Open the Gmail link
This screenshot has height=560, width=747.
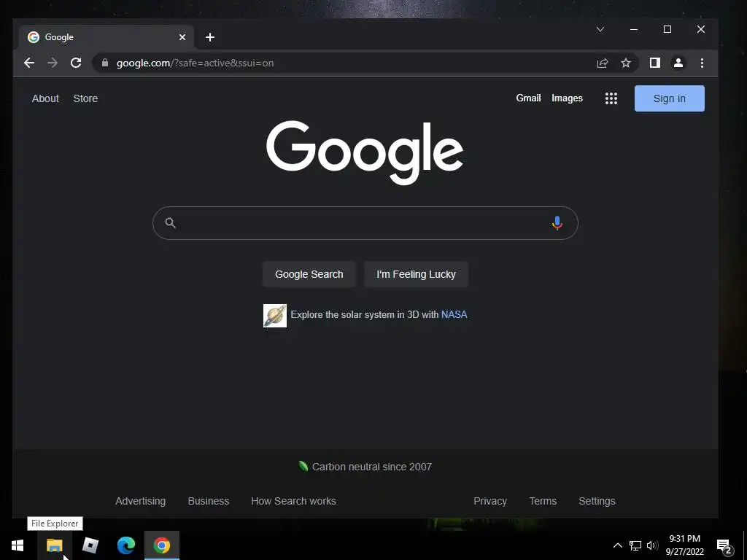point(528,98)
